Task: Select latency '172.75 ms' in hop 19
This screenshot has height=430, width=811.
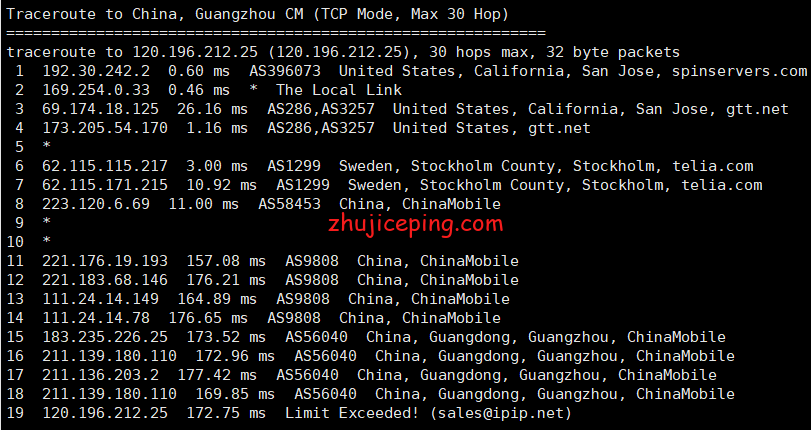Action: pyautogui.click(x=226, y=413)
